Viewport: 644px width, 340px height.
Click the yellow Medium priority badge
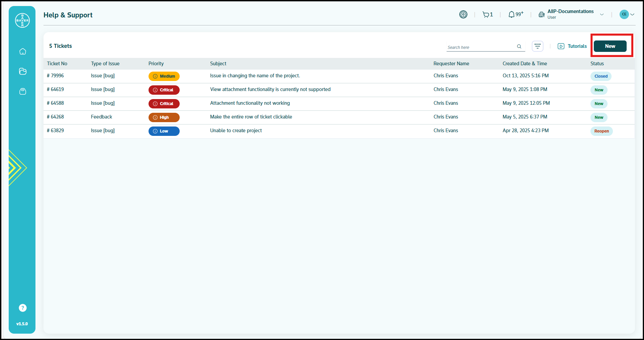tap(164, 76)
